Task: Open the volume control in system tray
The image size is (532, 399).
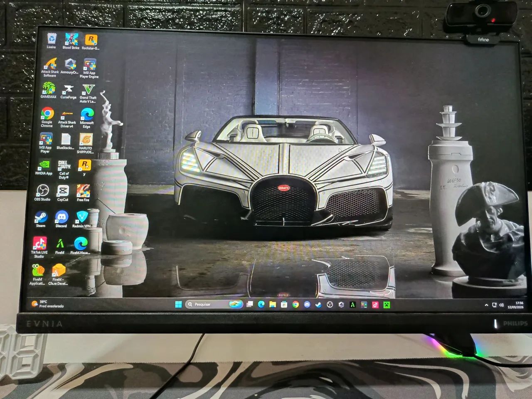Action: [x=501, y=305]
